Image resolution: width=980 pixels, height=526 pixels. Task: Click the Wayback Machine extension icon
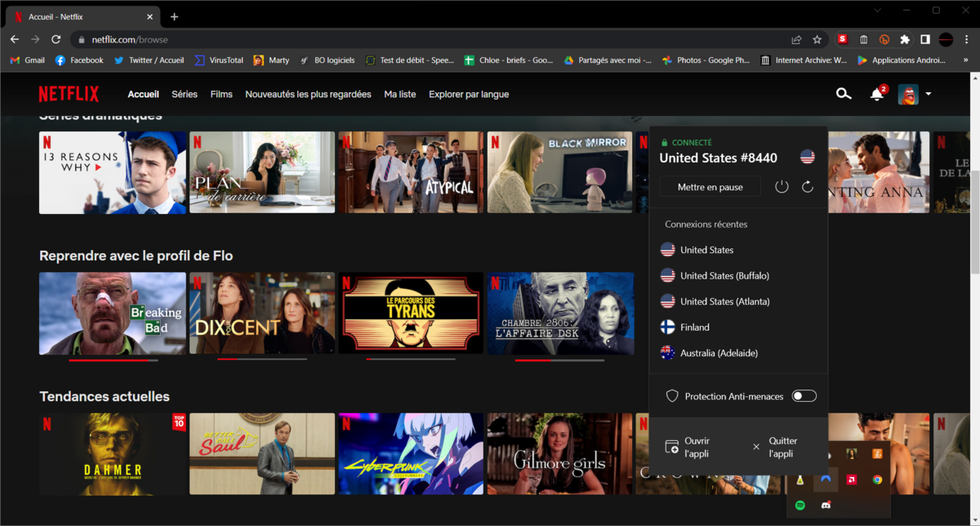click(x=863, y=39)
